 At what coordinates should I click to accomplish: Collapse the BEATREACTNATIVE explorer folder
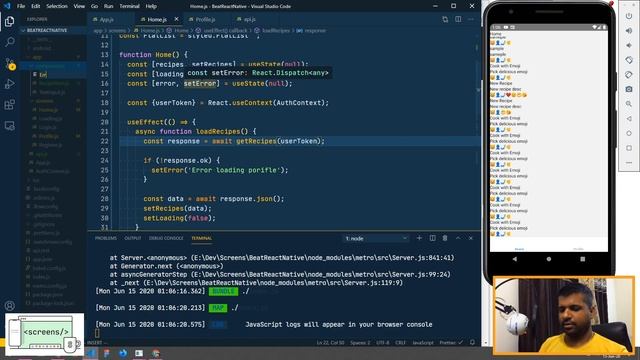point(46,30)
